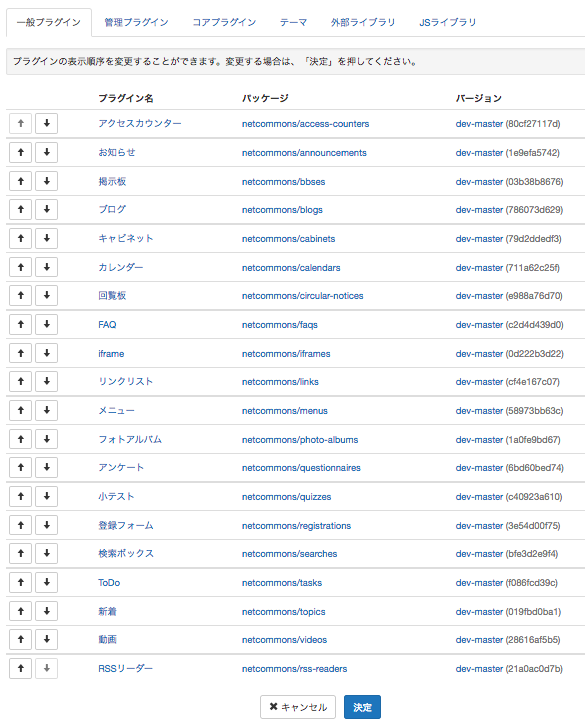Viewport: 585px width, 728px height.
Task: Open the netcommons/circular-notices package link
Action: (302, 296)
